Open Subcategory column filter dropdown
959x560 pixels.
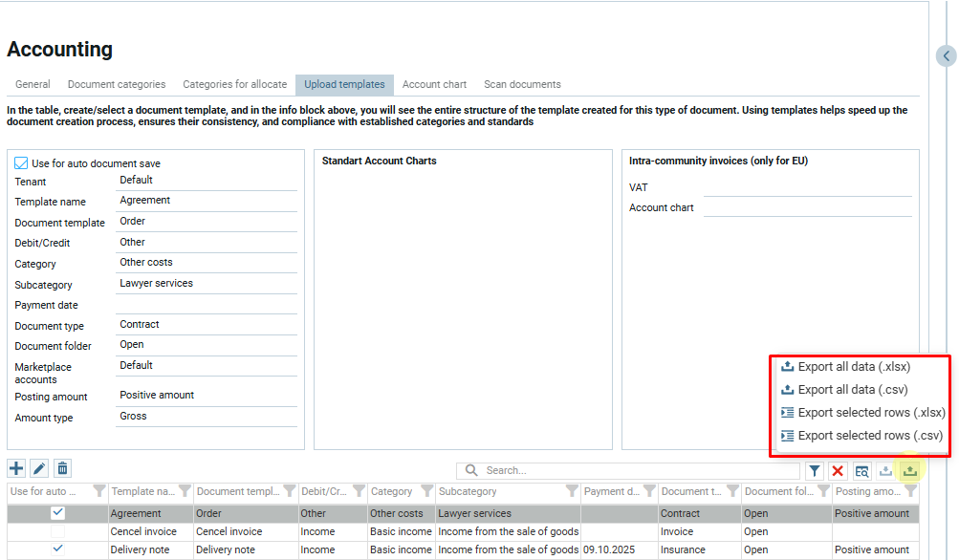[x=571, y=491]
